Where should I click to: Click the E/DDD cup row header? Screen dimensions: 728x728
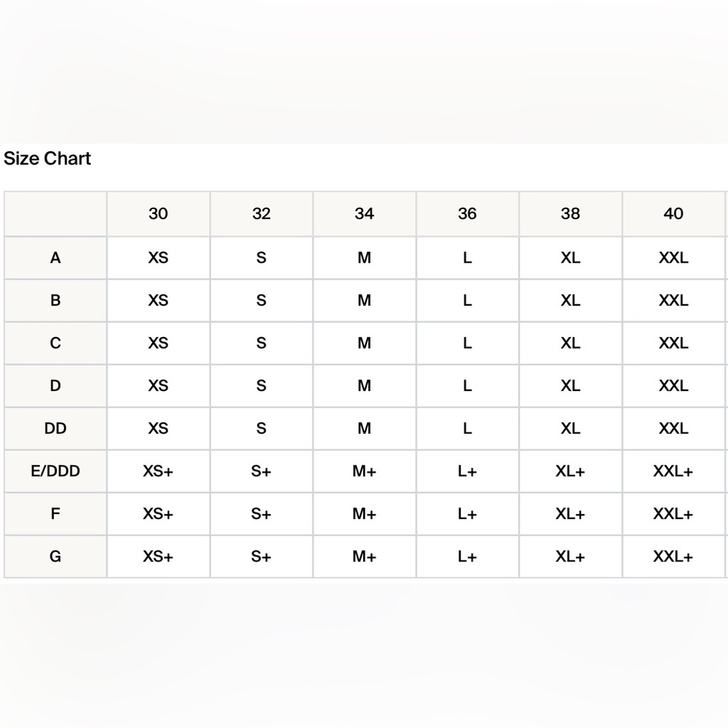pos(55,471)
